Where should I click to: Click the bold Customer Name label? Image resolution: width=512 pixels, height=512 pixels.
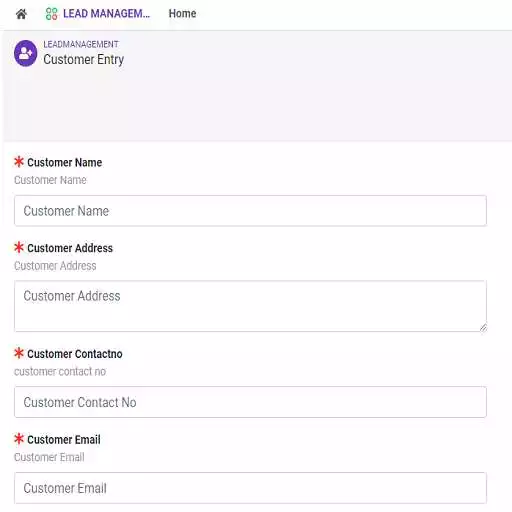click(65, 163)
